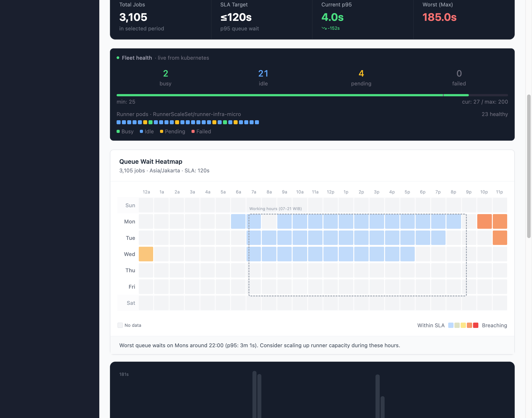
Task: Click the leftmost idle runner pod square
Action: pos(119,122)
